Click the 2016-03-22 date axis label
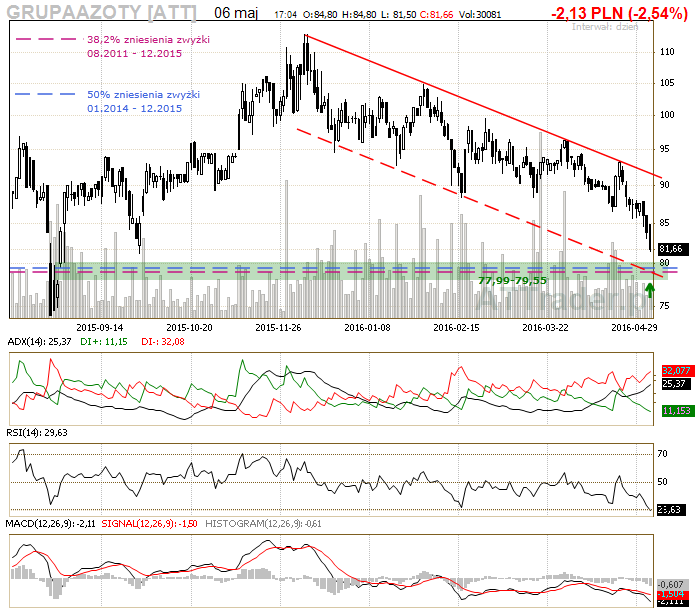 point(546,328)
